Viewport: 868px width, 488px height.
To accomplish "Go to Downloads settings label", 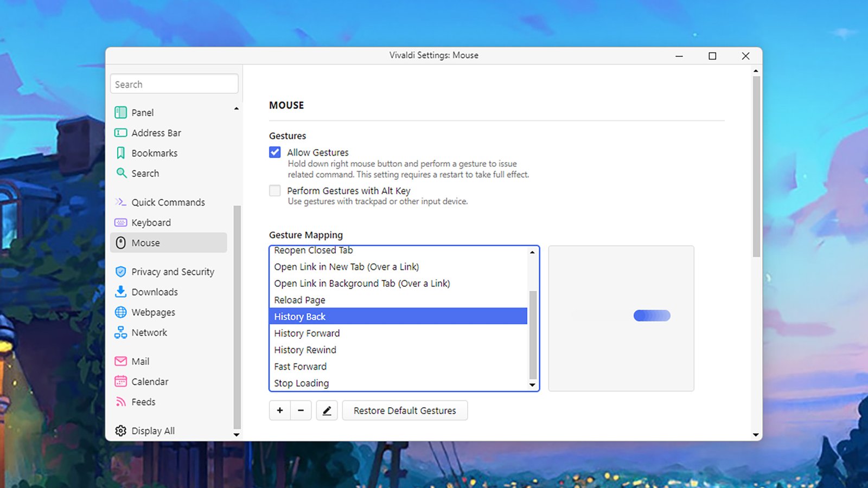I will click(x=155, y=292).
